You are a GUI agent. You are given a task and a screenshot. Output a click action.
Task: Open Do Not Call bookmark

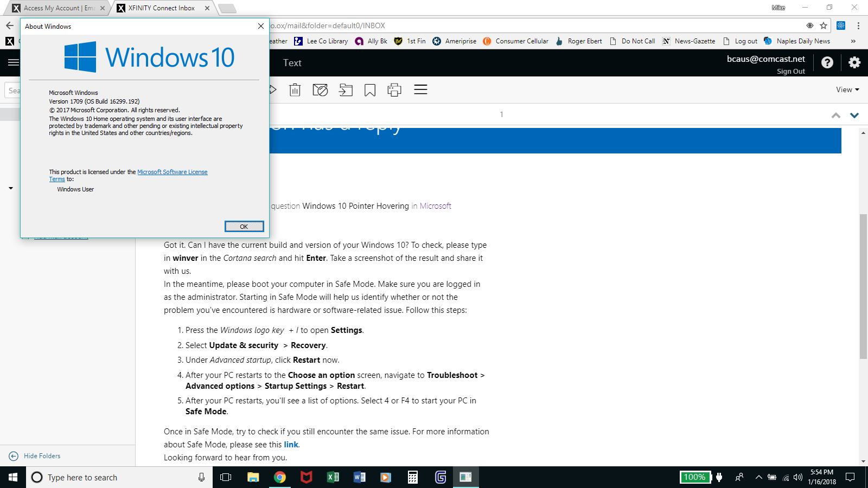pos(632,41)
